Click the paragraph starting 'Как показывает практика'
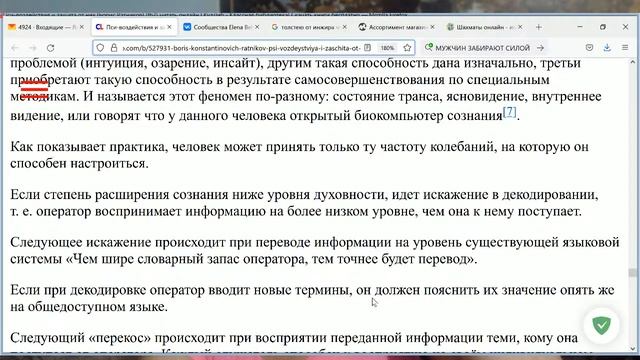Viewport: 640px width, 360px height. tap(300, 155)
